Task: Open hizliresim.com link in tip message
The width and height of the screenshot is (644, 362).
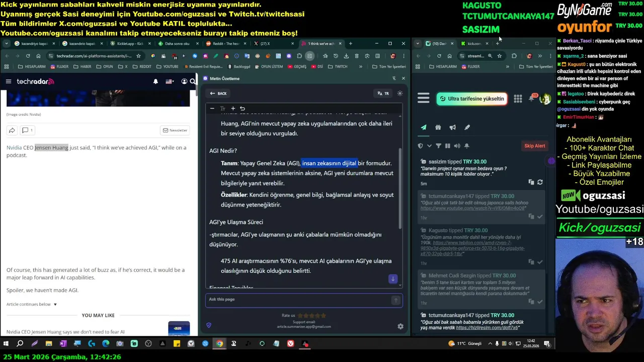Action: (487, 328)
